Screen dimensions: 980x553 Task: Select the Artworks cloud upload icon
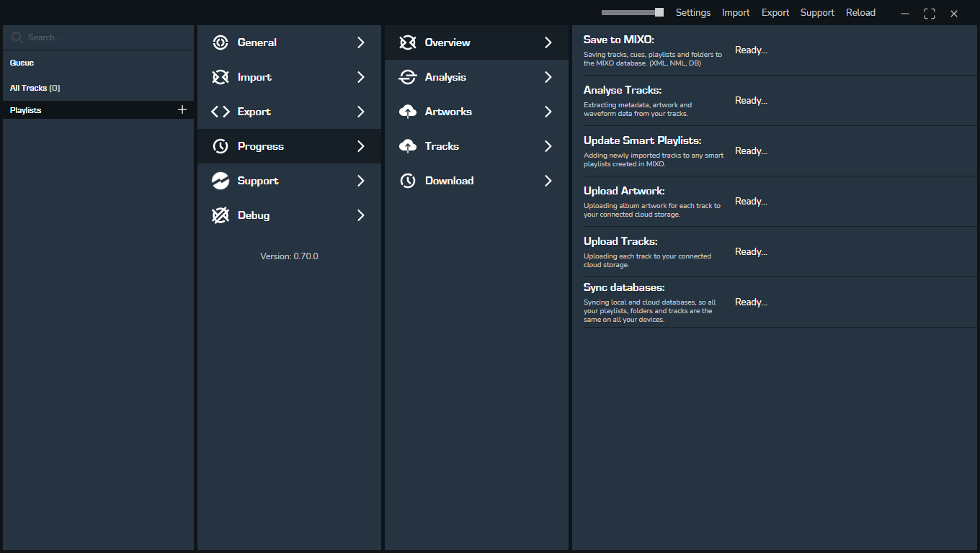click(x=408, y=112)
